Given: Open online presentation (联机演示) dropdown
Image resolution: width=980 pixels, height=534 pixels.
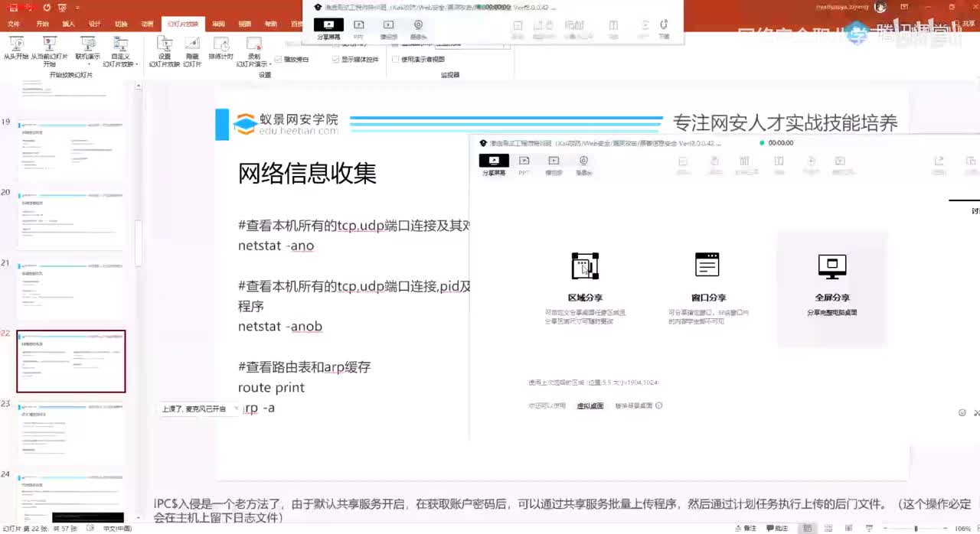Looking at the screenshot, I should (x=87, y=50).
